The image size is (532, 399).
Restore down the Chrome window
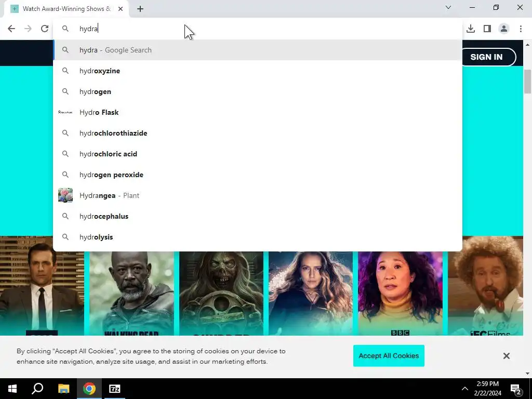click(x=496, y=7)
